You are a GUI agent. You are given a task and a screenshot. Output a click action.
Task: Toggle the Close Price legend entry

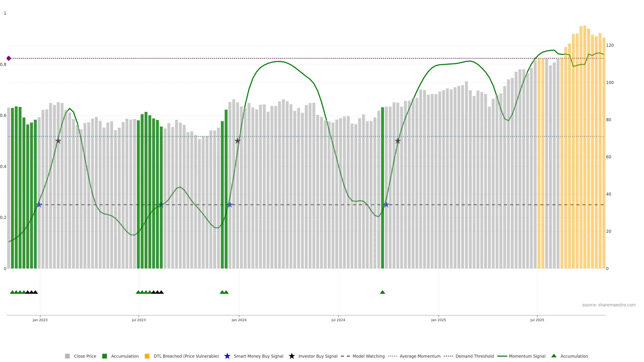(85, 356)
